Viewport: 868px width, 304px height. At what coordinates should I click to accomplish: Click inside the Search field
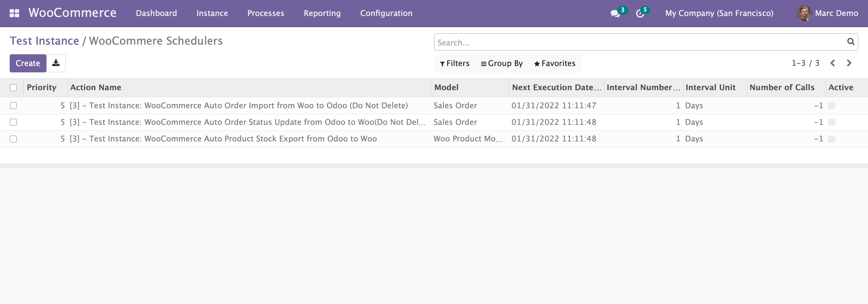tap(606, 42)
